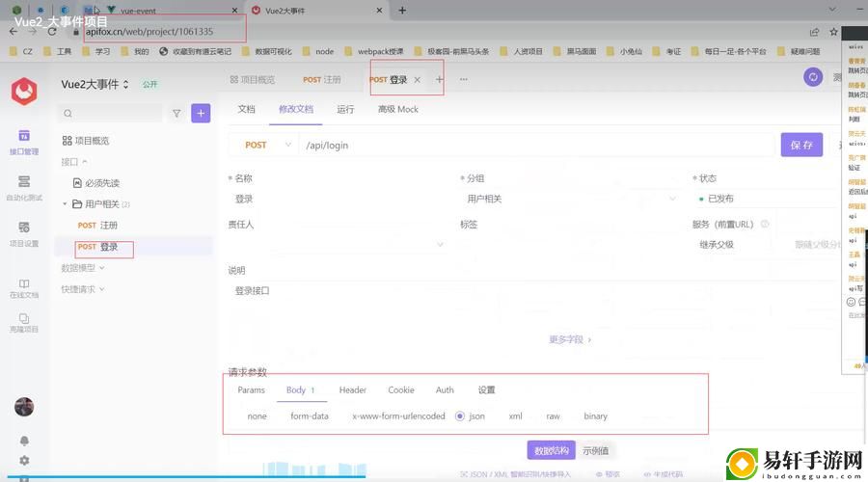Collapse the 接口 section
Viewport: 868px width, 482px height.
[74, 162]
